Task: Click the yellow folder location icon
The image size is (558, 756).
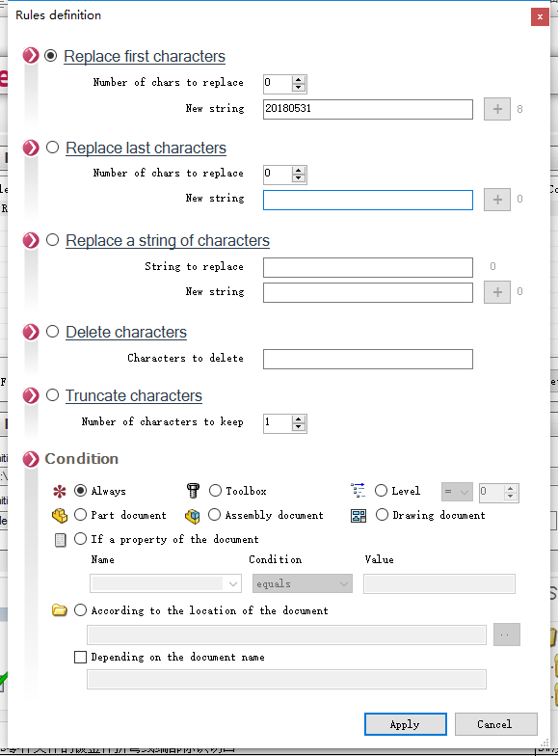Action: [x=60, y=610]
